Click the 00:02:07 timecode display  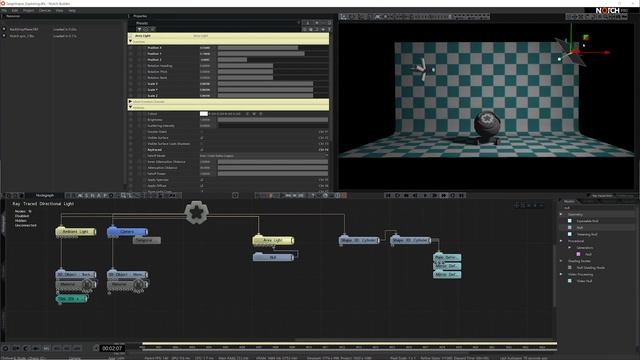112,348
